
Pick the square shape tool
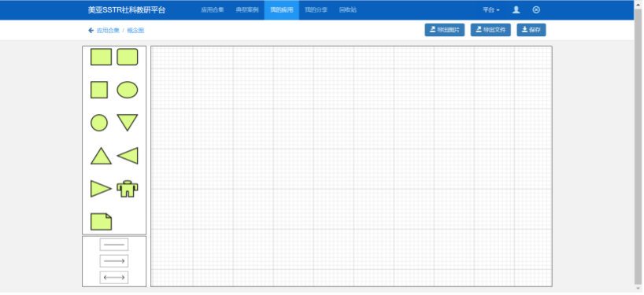[99, 90]
